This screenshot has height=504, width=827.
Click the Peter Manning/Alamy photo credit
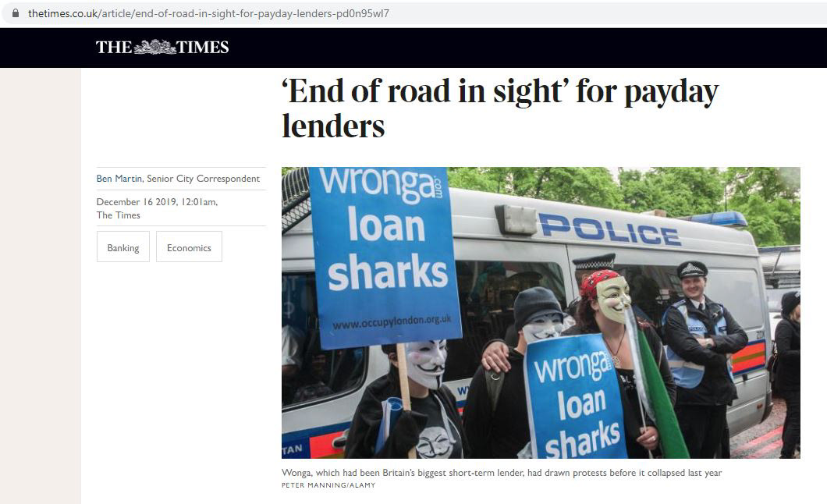click(x=328, y=485)
